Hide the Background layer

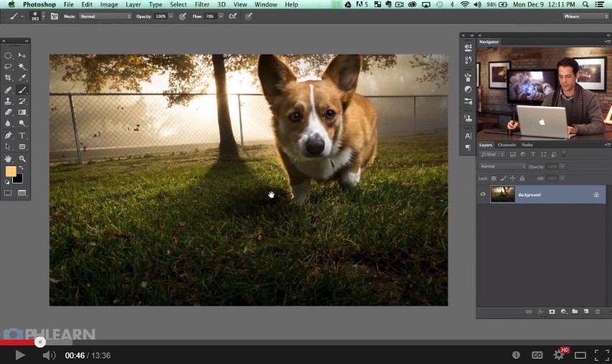tap(483, 194)
